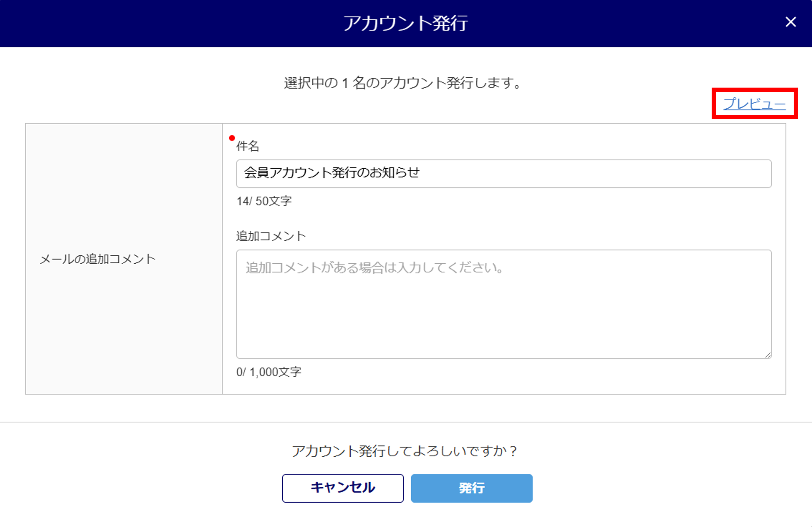This screenshot has width=812, height=527.
Task: Click the 会員アカウント発行のお知らせ subject text
Action: (x=331, y=173)
